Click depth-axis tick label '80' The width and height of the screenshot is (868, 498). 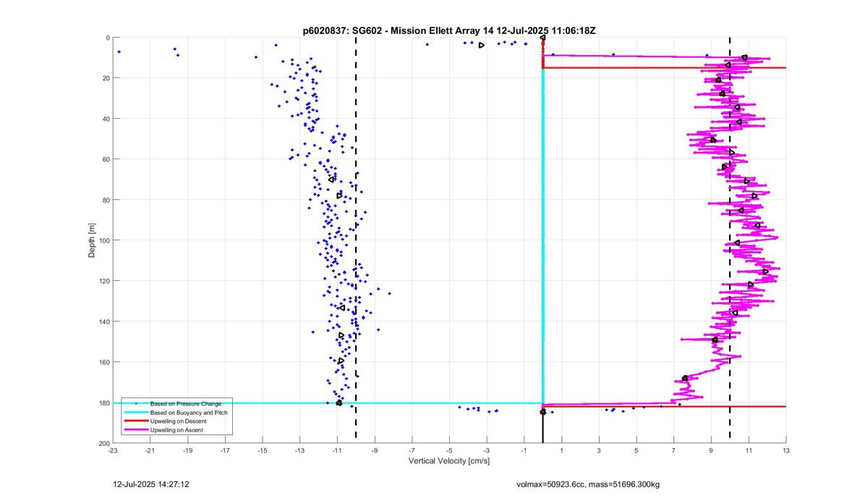point(106,200)
